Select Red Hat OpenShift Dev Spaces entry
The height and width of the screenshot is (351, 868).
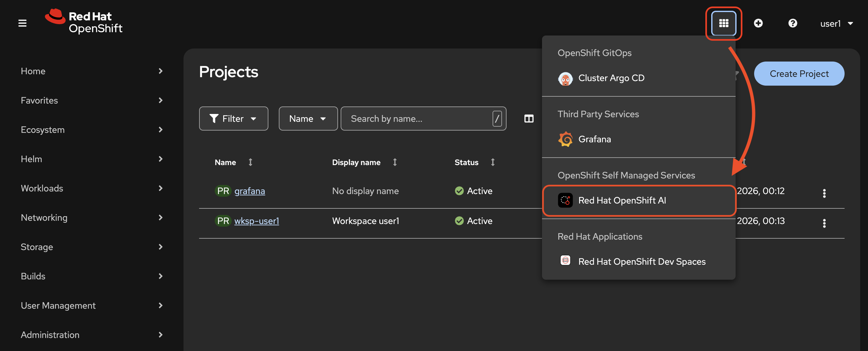tap(639, 261)
